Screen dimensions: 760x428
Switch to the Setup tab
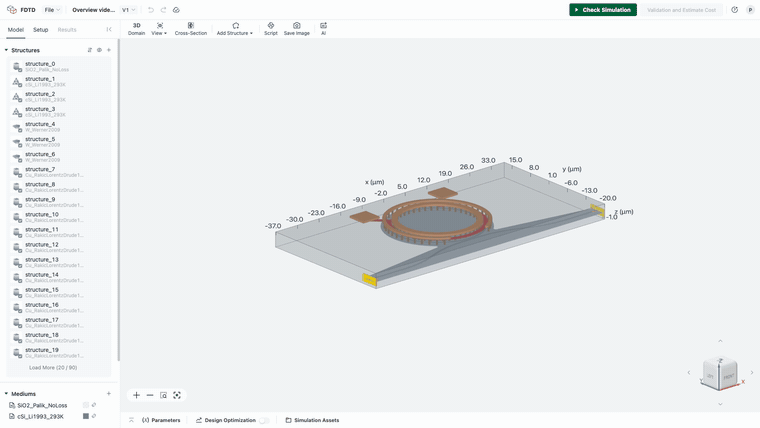[41, 30]
